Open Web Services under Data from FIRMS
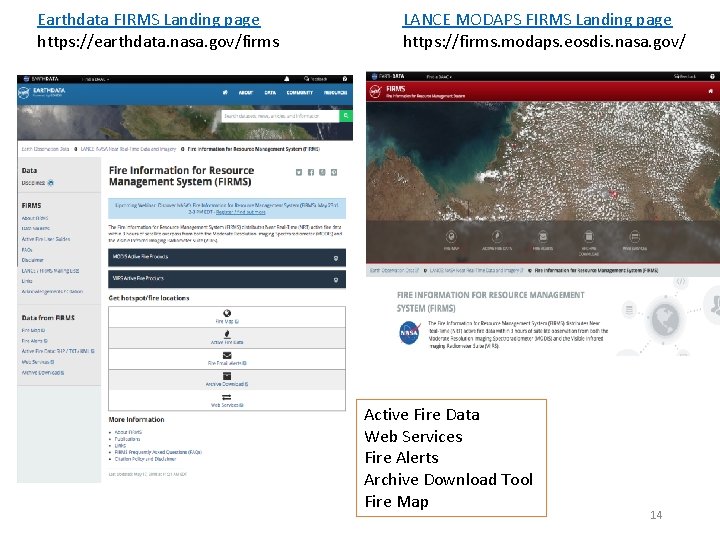The height and width of the screenshot is (540, 720). [38, 362]
